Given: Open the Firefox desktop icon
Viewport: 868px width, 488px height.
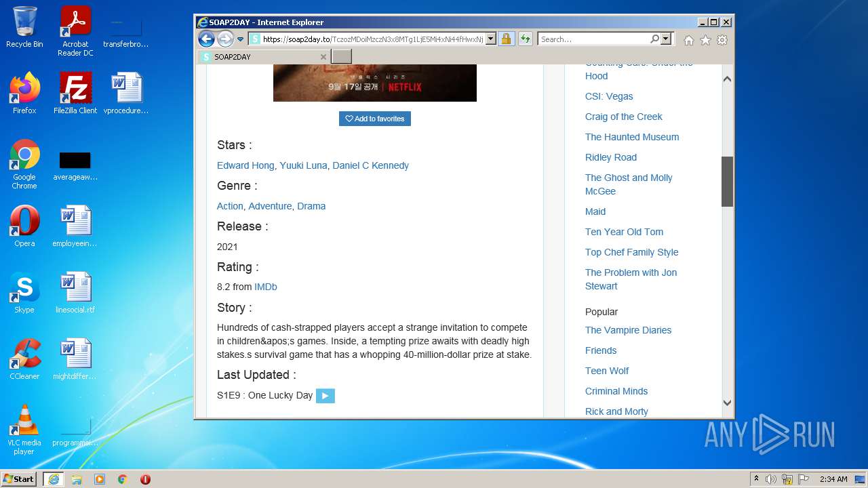Looking at the screenshot, I should tap(24, 93).
